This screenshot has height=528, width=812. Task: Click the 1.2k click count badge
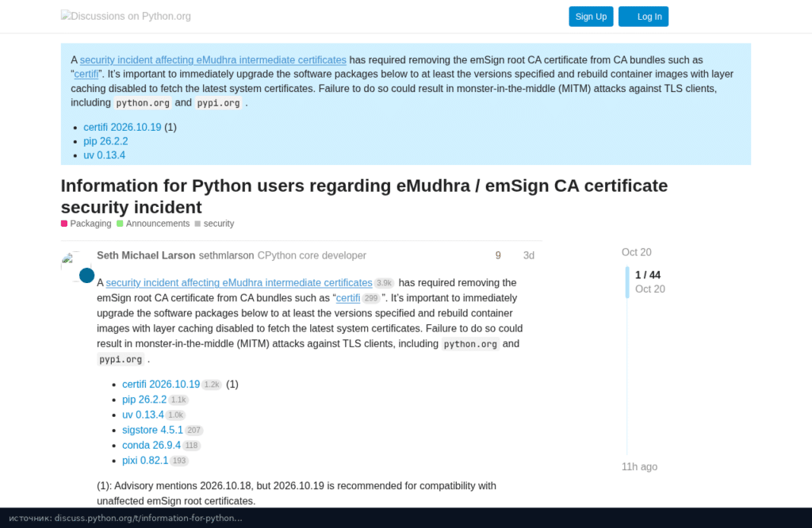pyautogui.click(x=211, y=385)
